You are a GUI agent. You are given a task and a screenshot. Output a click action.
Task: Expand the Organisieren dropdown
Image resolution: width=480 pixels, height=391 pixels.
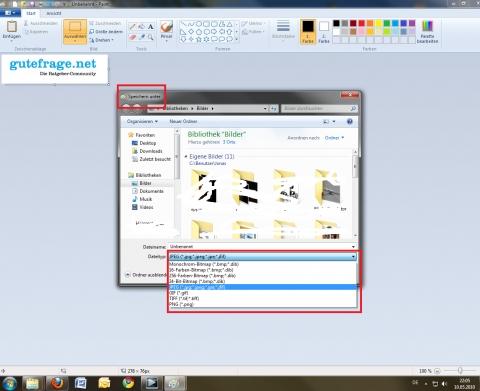click(142, 121)
